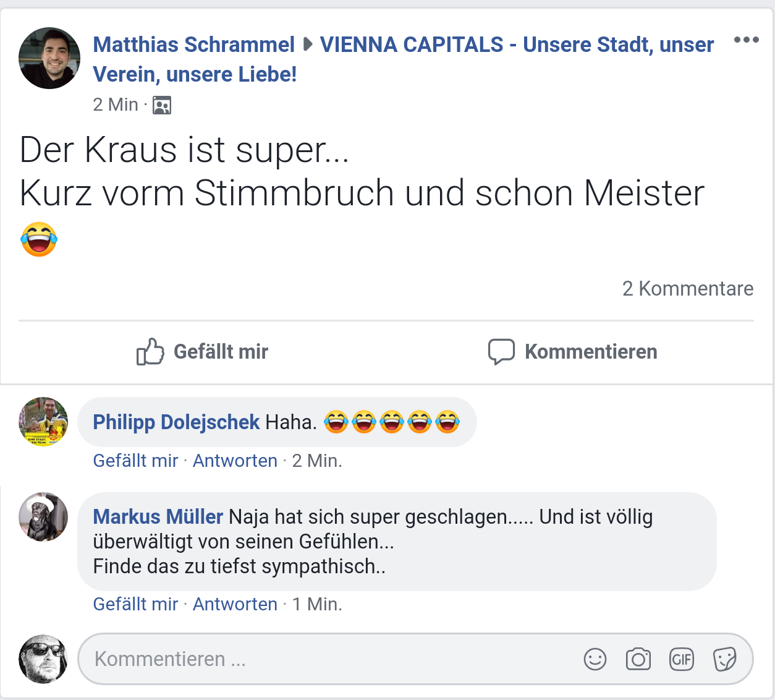Open the sticker picker icon
Image resolution: width=775 pixels, height=700 pixels.
724,659
